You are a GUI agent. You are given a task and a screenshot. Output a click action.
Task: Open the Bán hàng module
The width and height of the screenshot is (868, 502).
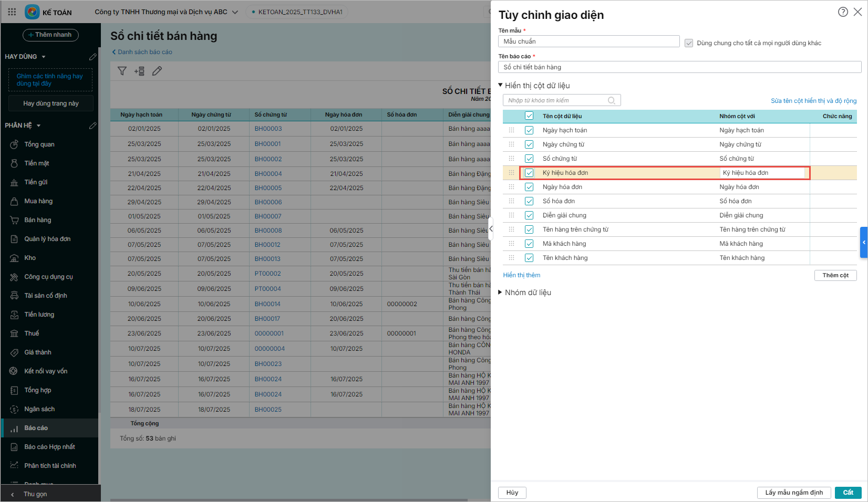point(38,220)
